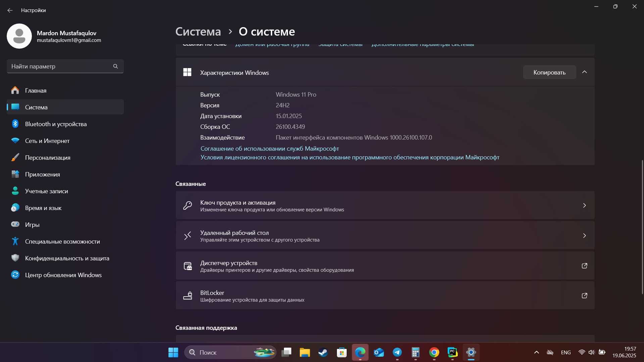
Task: Open Wi-Fi network quick settings
Action: [x=582, y=352]
